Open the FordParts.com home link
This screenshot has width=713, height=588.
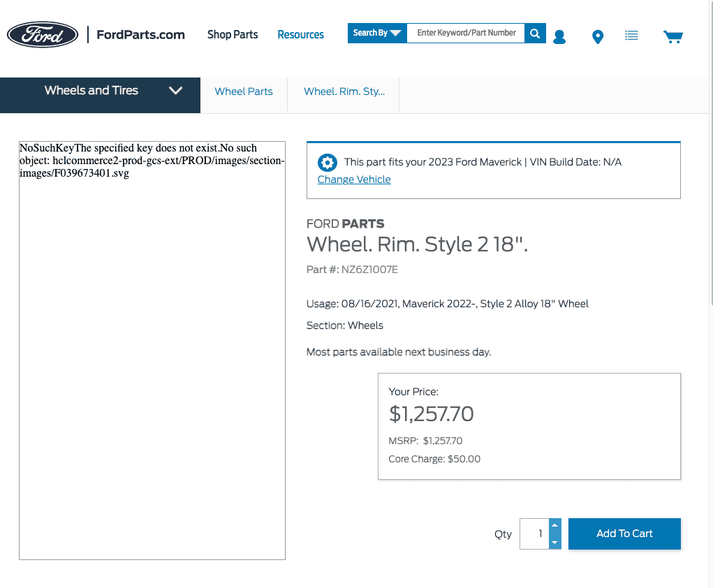point(140,34)
